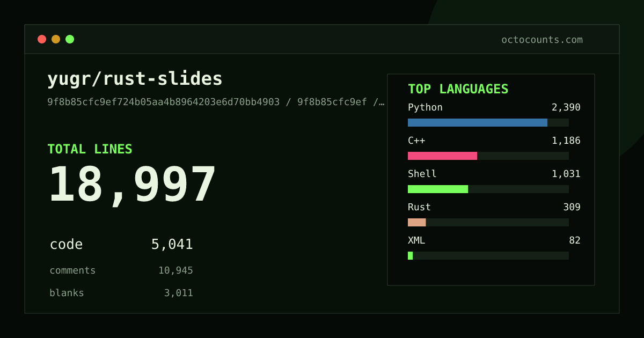Click the green maximize dot

(x=70, y=39)
